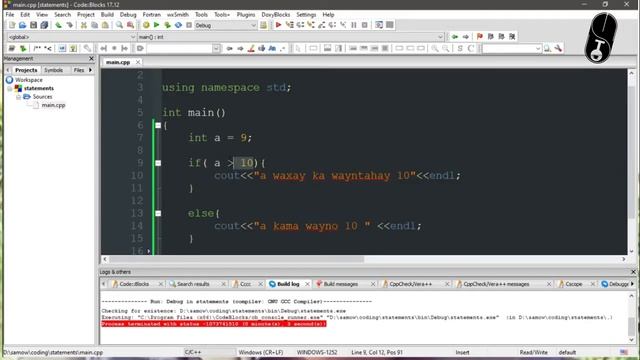Toggle bookmark with the red flag icon

[x=480, y=37]
